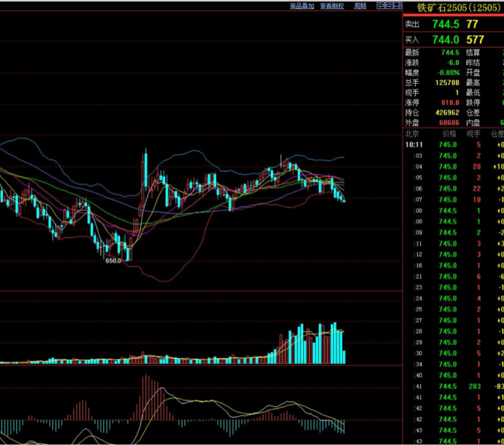Click the tallest cyan candle spike in chart
Screen dimensions: 504x445
(x=146, y=170)
